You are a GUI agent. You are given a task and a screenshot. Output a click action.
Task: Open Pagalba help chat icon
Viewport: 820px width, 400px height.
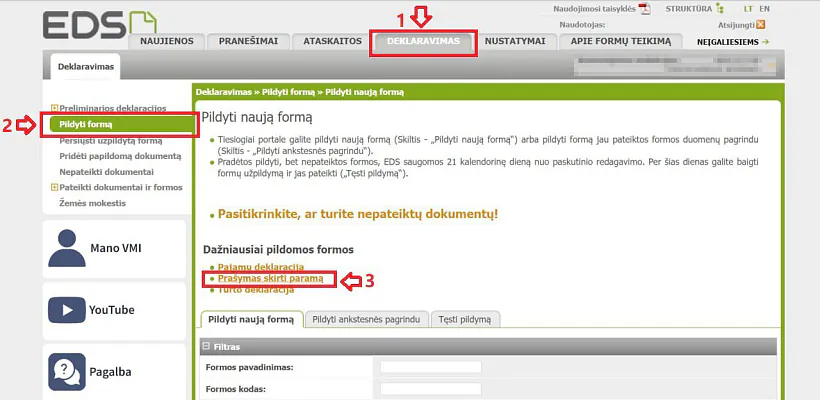(66, 372)
